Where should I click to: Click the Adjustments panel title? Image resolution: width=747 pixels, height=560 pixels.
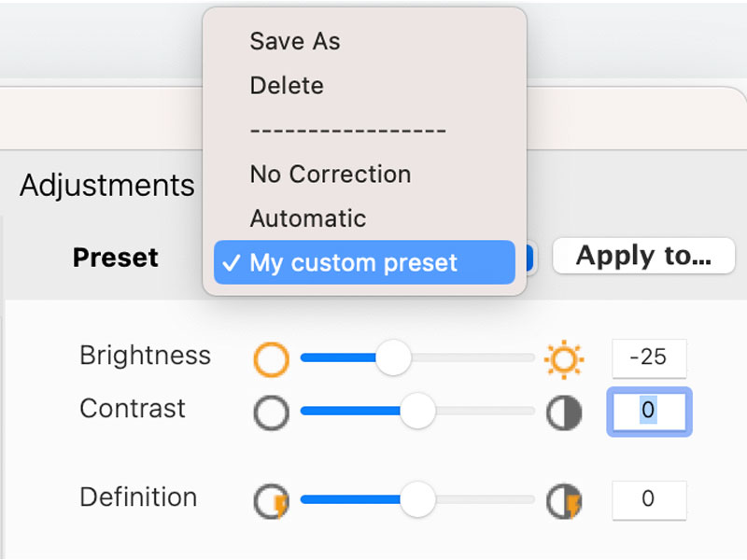point(106,185)
